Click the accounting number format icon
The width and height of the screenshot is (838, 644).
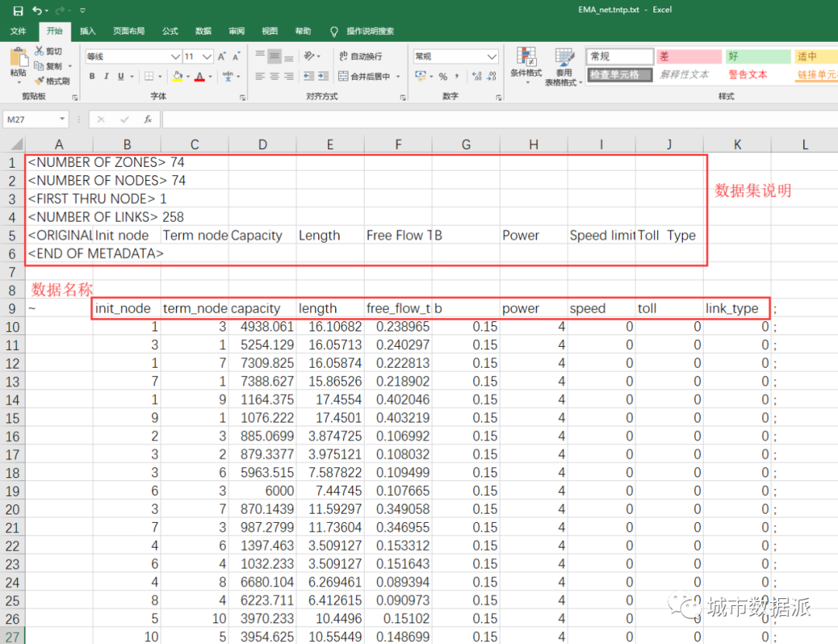click(x=421, y=76)
